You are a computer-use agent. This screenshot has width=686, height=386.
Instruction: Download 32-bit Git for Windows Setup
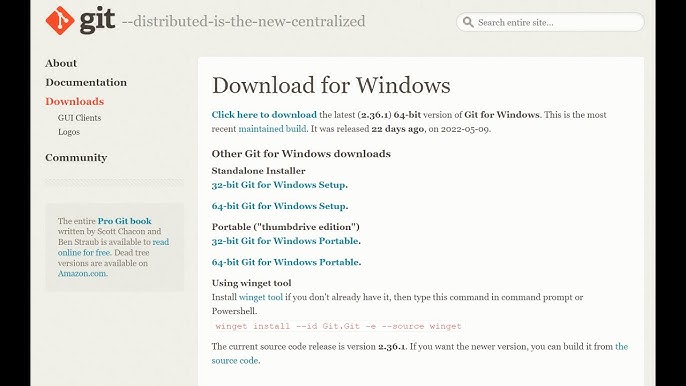280,185
